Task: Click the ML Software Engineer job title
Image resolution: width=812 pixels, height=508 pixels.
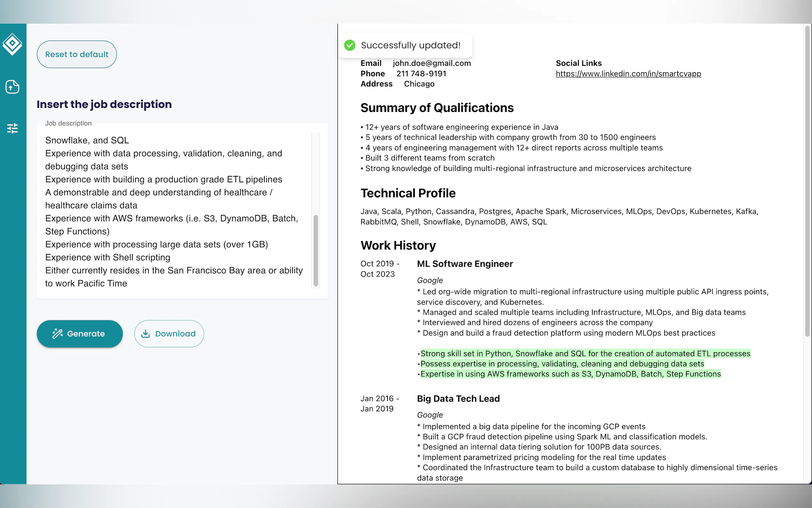Action: pos(465,264)
